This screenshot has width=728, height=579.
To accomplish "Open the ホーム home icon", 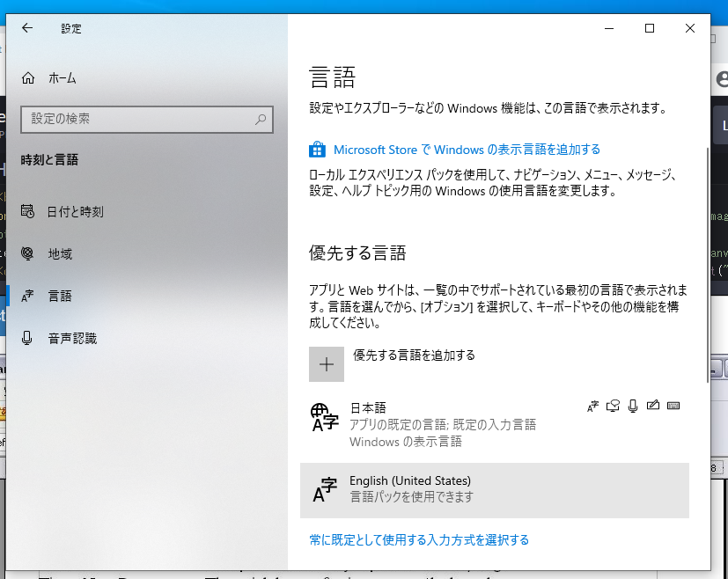I will [29, 77].
